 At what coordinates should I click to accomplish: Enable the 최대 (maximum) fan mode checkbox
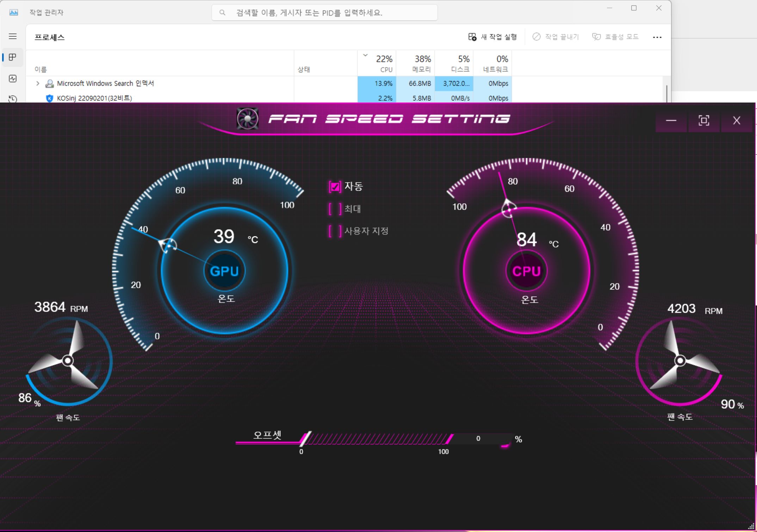pyautogui.click(x=335, y=209)
